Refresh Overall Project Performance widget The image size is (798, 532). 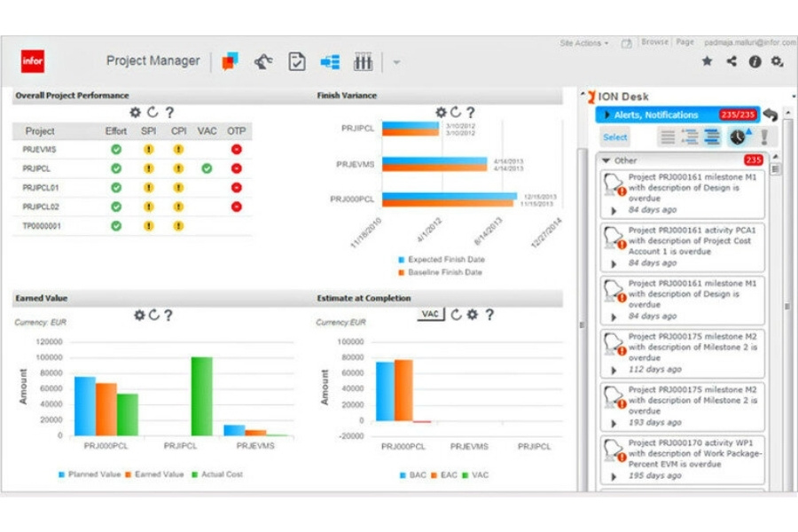click(153, 112)
